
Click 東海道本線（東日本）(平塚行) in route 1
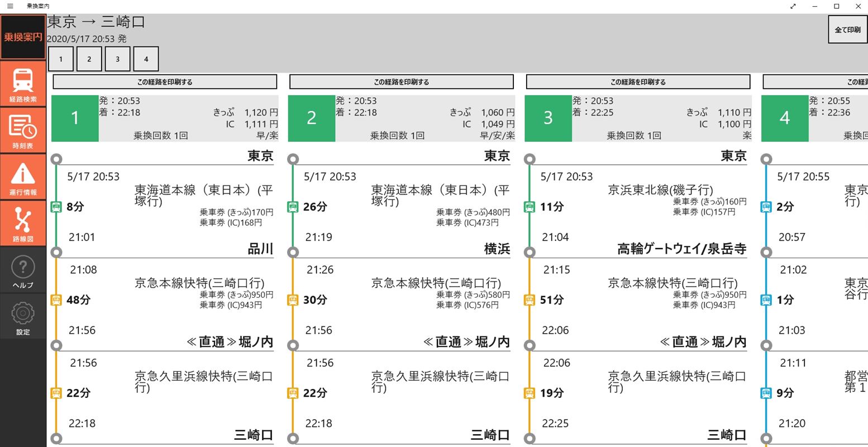[204, 196]
